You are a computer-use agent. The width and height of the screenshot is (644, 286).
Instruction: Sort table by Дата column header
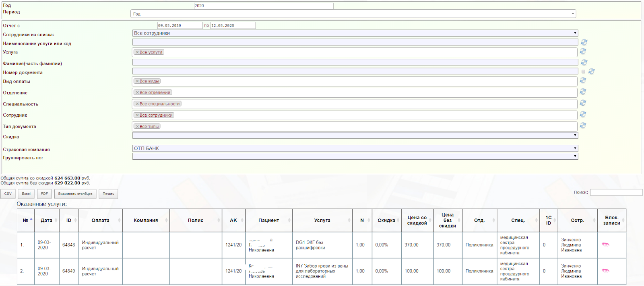(47, 220)
